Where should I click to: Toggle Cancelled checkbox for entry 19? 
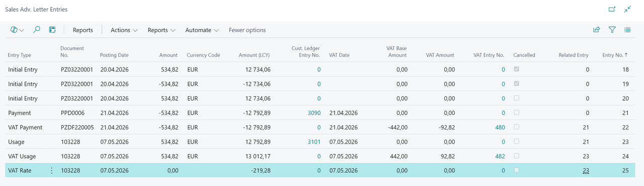[516, 84]
